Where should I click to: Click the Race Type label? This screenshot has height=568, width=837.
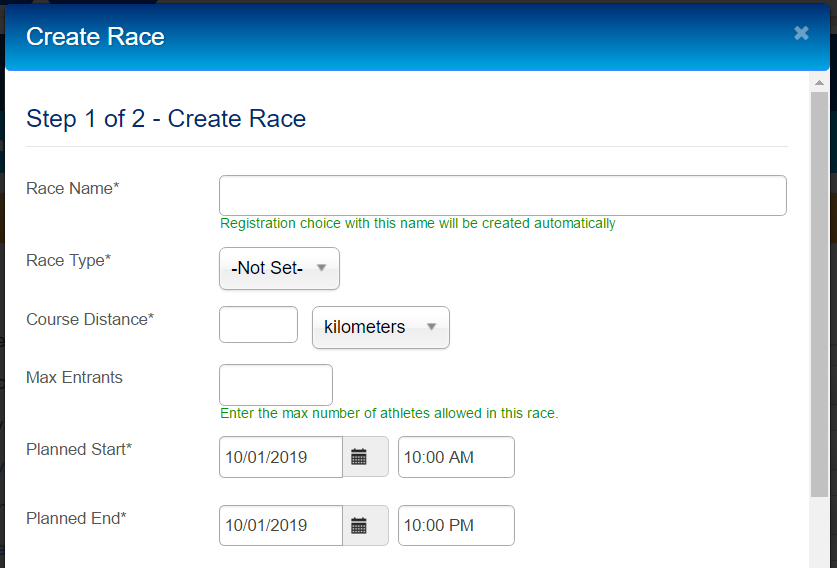coord(68,260)
